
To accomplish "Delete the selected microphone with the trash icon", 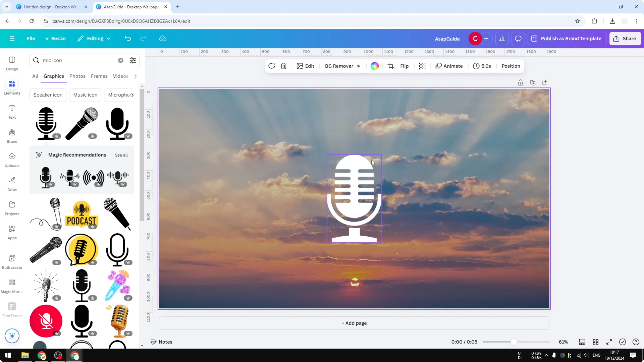I will pyautogui.click(x=284, y=66).
